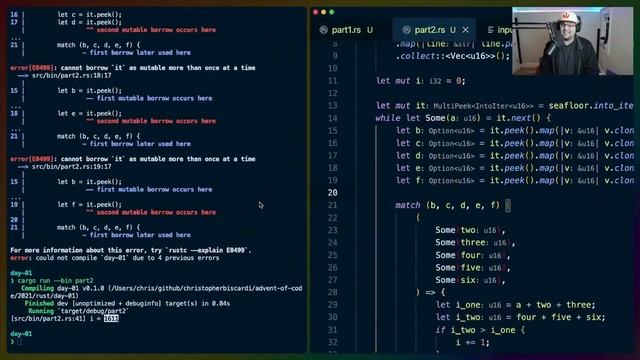Image resolution: width=640 pixels, height=360 pixels.
Task: Place cursor on 'let mut i: i32 = 0;'
Action: coord(420,81)
